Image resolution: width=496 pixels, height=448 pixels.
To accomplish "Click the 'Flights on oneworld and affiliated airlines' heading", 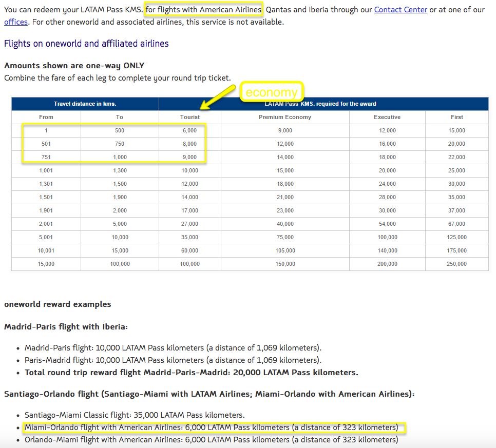I will tap(86, 44).
